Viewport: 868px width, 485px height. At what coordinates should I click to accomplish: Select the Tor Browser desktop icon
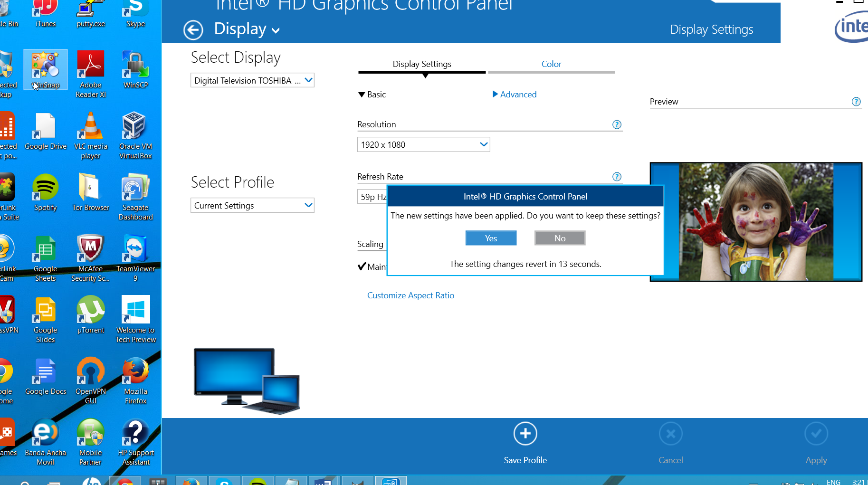(x=91, y=192)
